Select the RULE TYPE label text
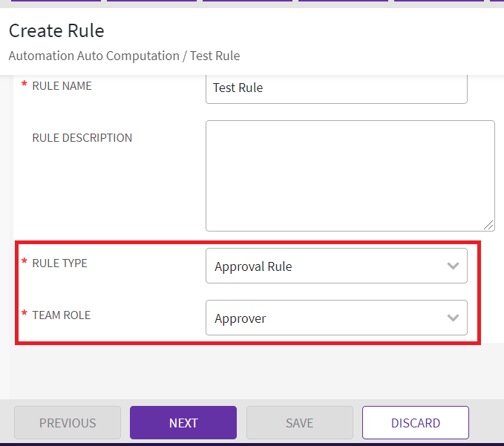This screenshot has width=504, height=446. pyautogui.click(x=59, y=263)
